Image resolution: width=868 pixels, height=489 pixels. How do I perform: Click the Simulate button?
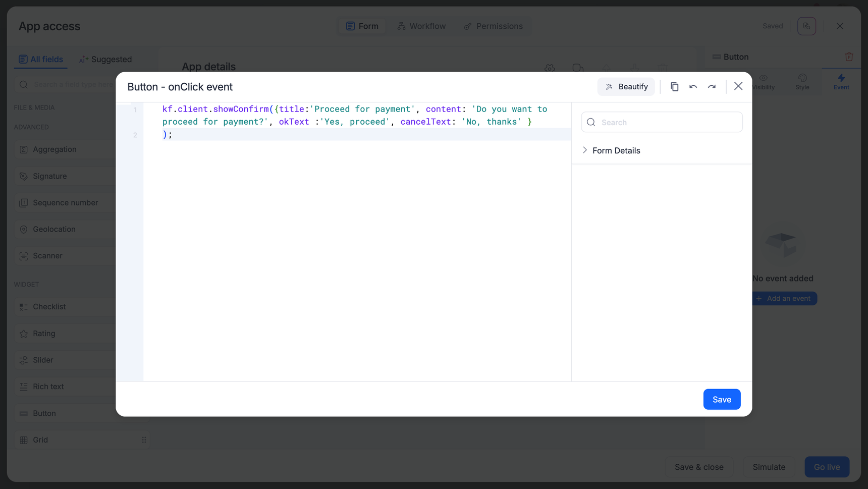tap(769, 467)
